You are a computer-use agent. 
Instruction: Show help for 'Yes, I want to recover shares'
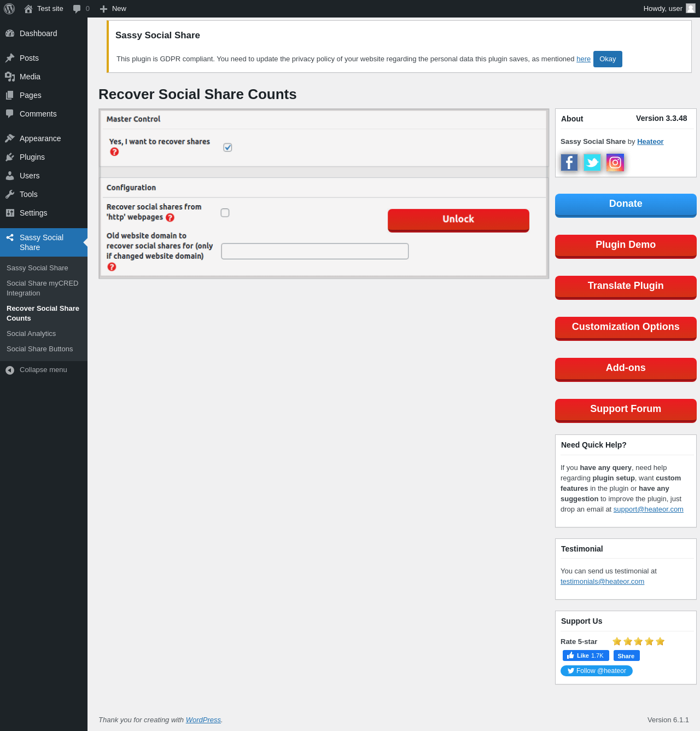click(114, 152)
